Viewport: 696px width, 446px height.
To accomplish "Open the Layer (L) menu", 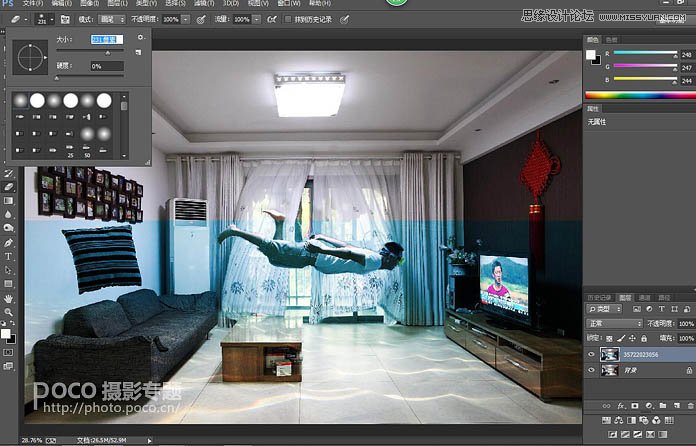I will (118, 3).
